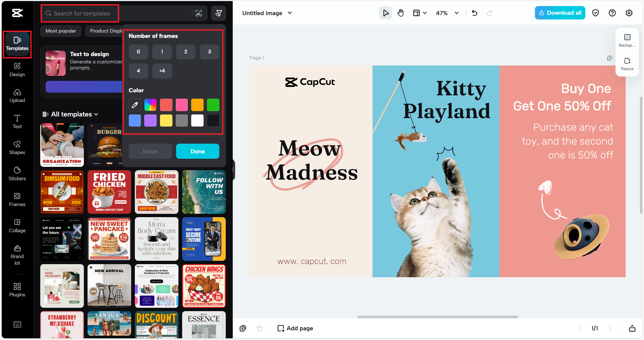Pick the eyedropper color picker swatch
This screenshot has height=340, width=644.
coord(135,105)
